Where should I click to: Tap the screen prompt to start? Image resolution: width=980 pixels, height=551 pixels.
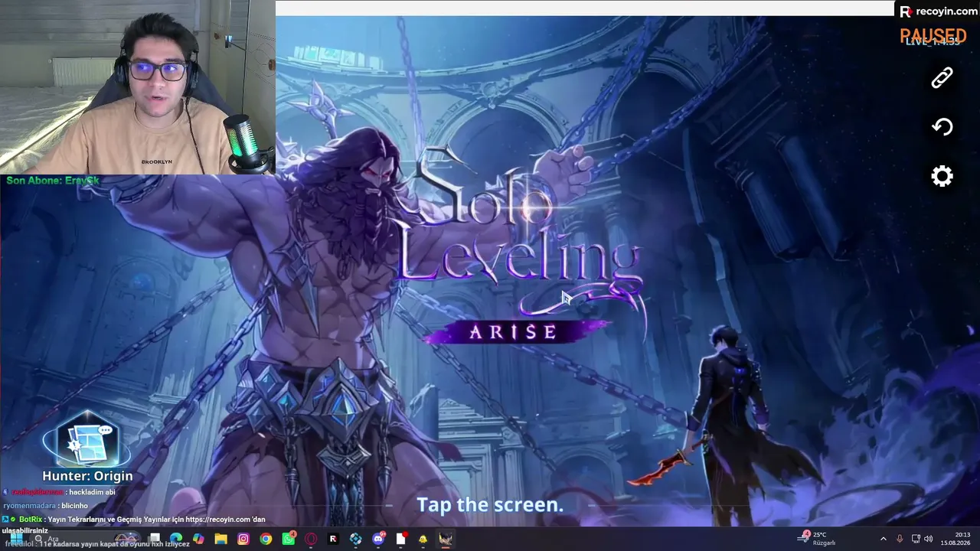[x=490, y=504]
